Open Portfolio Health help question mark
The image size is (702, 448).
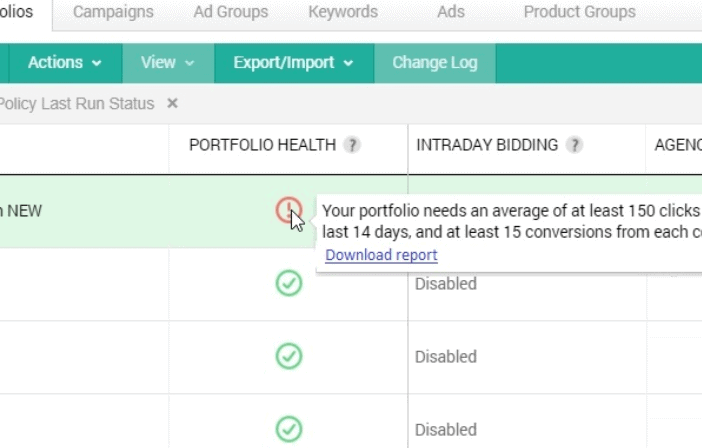tap(352, 145)
